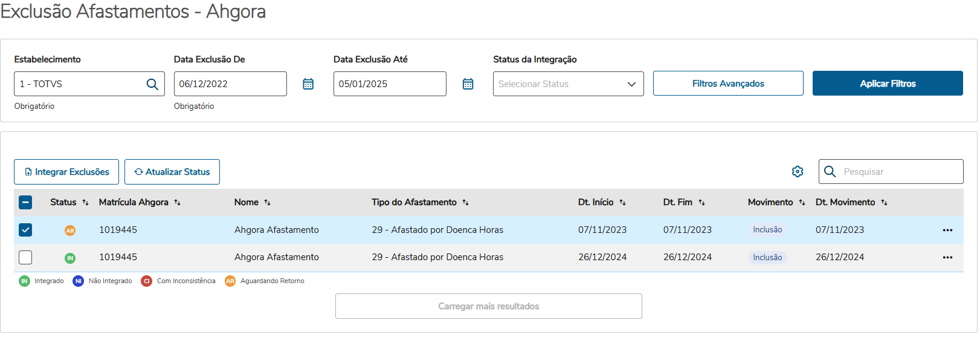Sort by Matrícula Ahgora column
Viewport: 980px width, 337px height.
click(x=177, y=203)
